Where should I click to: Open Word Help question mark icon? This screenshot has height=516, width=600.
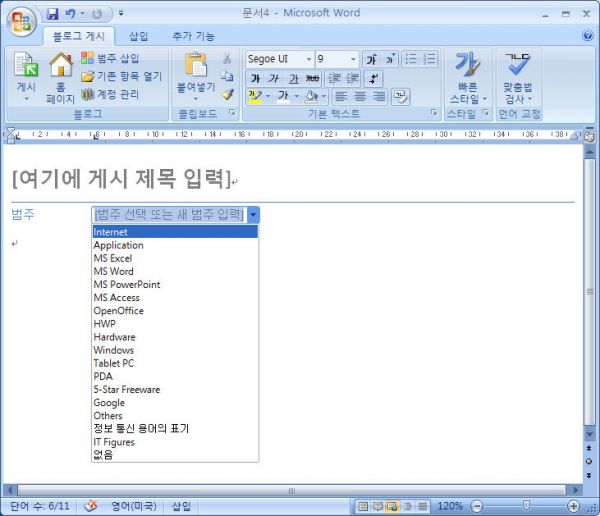click(x=588, y=36)
